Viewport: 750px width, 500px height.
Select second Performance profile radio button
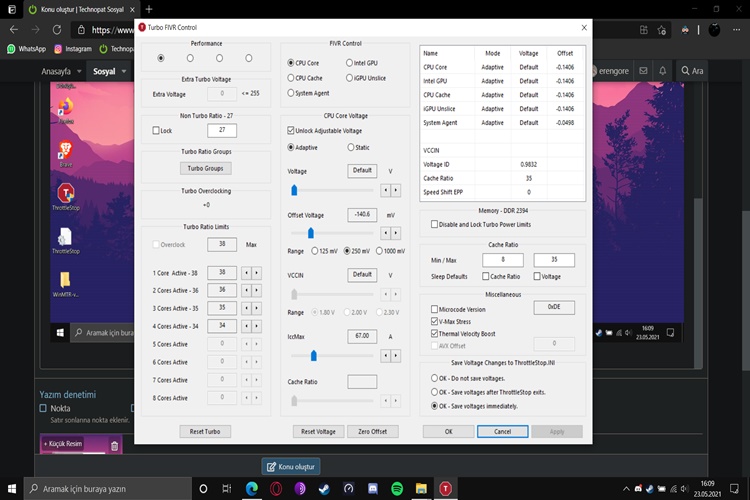point(190,58)
